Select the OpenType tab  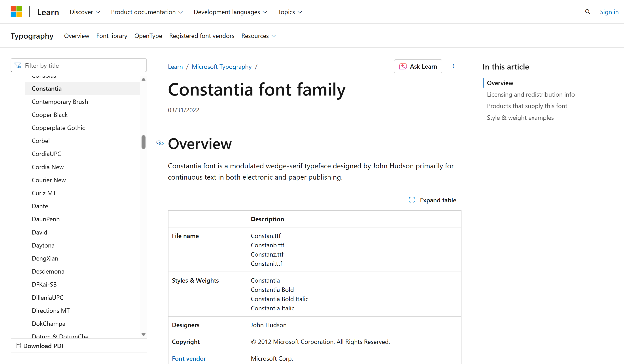[x=148, y=36]
